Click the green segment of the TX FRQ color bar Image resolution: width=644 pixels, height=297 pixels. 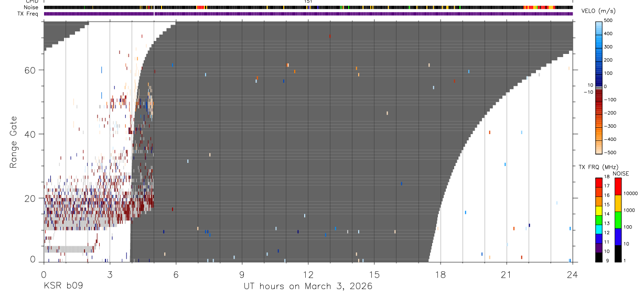[x=598, y=219]
